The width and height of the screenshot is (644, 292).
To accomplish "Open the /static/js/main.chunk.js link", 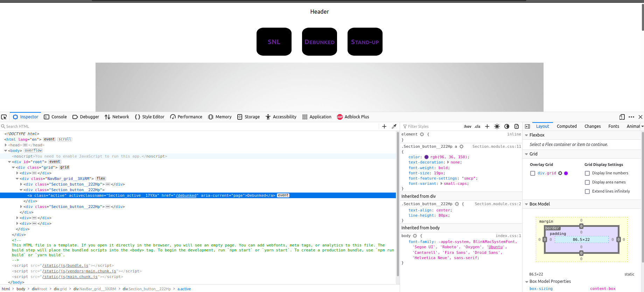I will (70, 277).
